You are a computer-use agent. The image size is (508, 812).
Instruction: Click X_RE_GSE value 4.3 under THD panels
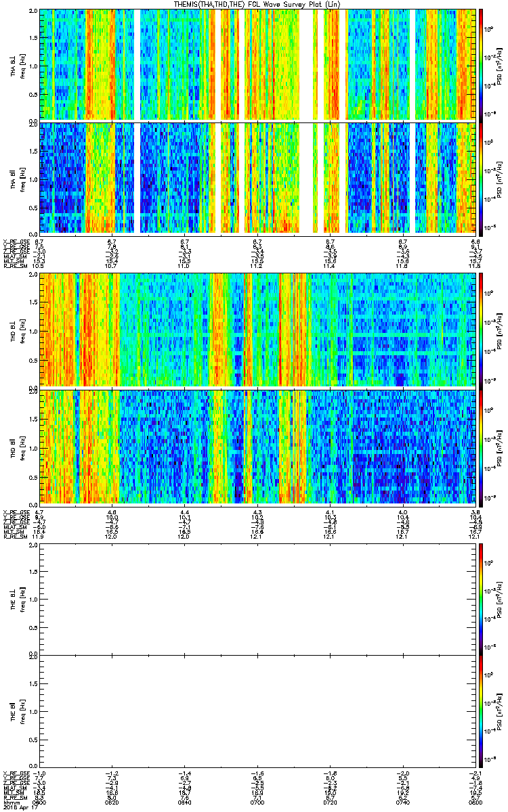click(257, 512)
